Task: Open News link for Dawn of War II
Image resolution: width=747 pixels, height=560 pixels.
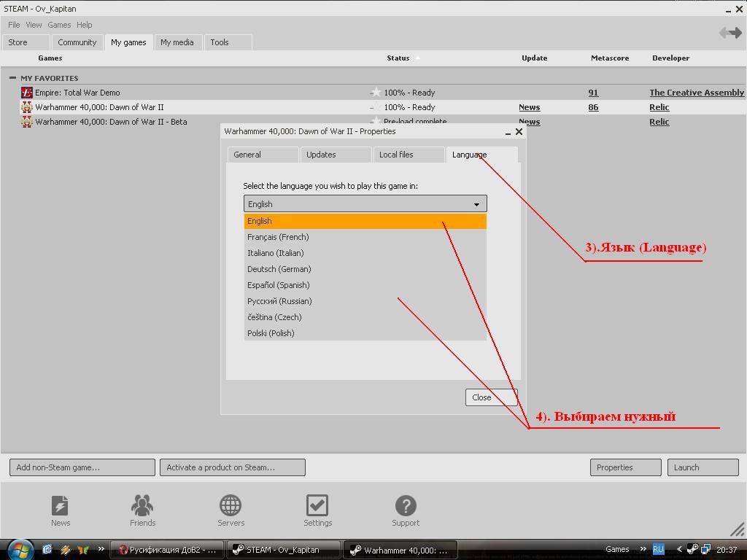Action: (x=530, y=107)
